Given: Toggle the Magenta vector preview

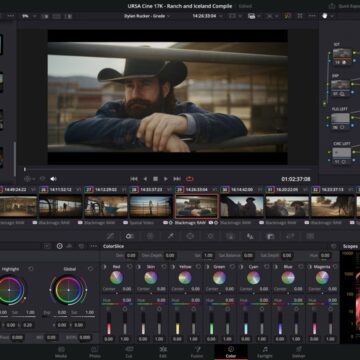Looking at the screenshot, I should [310, 267].
